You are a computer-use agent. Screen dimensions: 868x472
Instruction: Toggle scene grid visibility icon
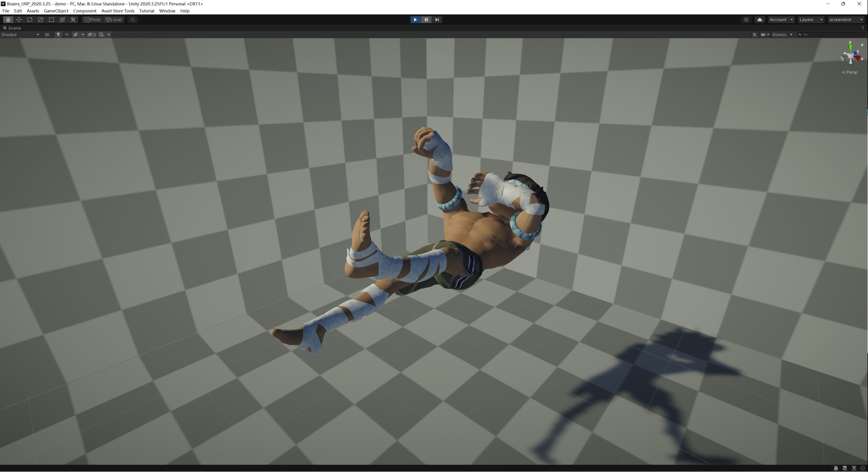[101, 34]
